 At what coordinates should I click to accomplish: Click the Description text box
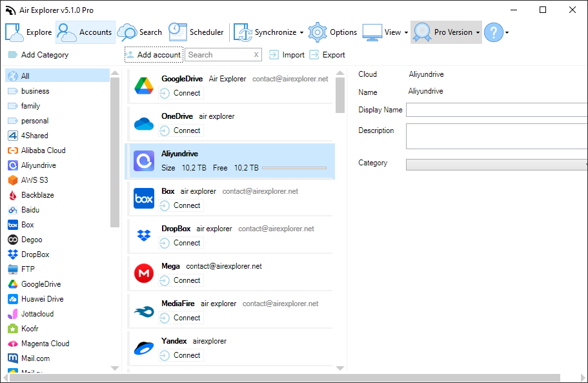(x=497, y=136)
